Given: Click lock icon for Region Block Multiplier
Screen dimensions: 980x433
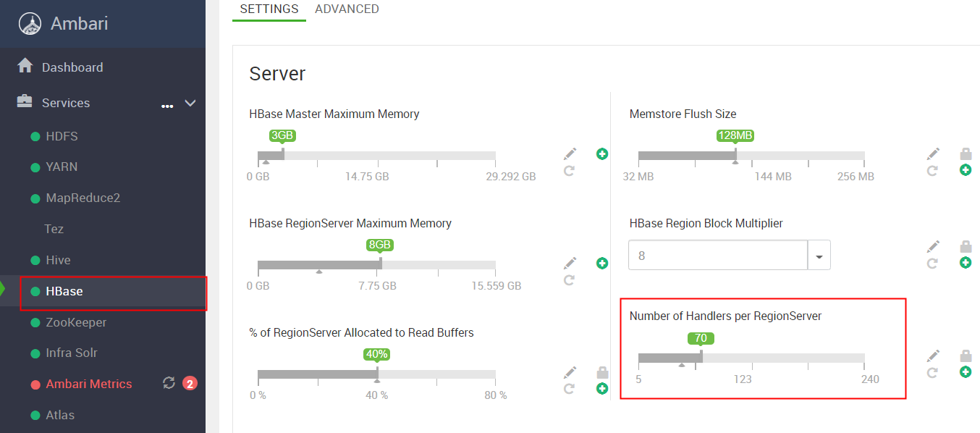Looking at the screenshot, I should click(966, 246).
